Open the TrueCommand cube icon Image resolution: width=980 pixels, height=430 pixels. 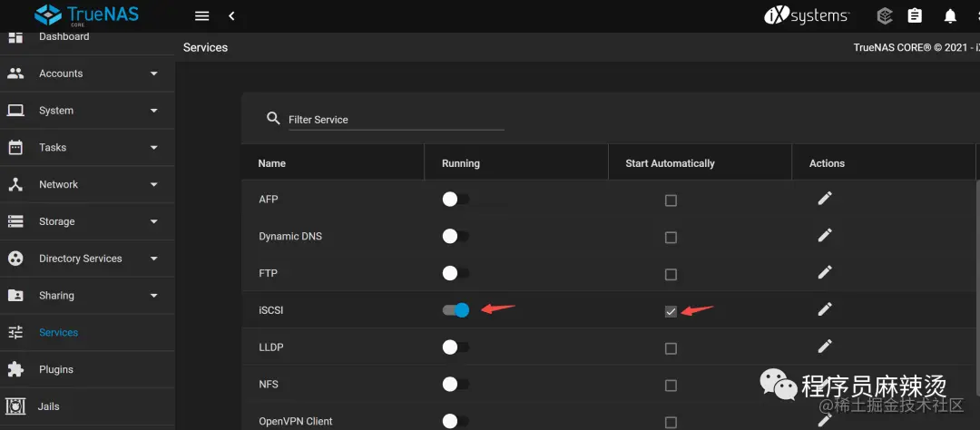tap(885, 16)
